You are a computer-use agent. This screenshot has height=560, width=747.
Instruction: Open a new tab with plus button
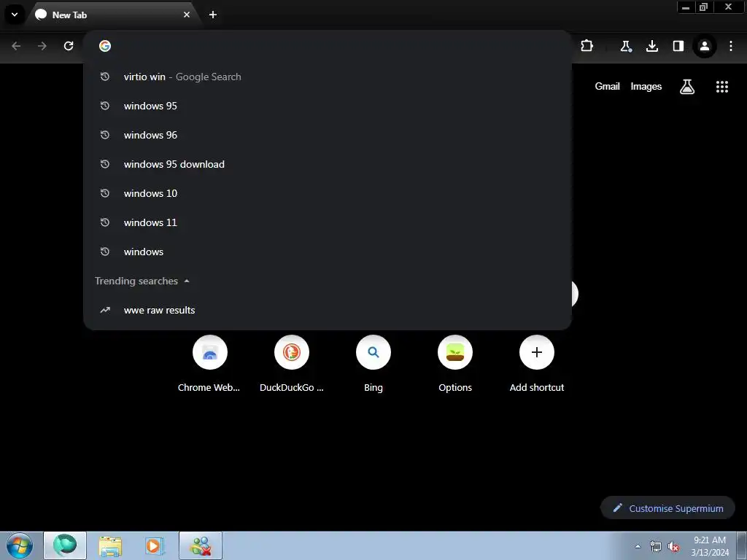213,15
